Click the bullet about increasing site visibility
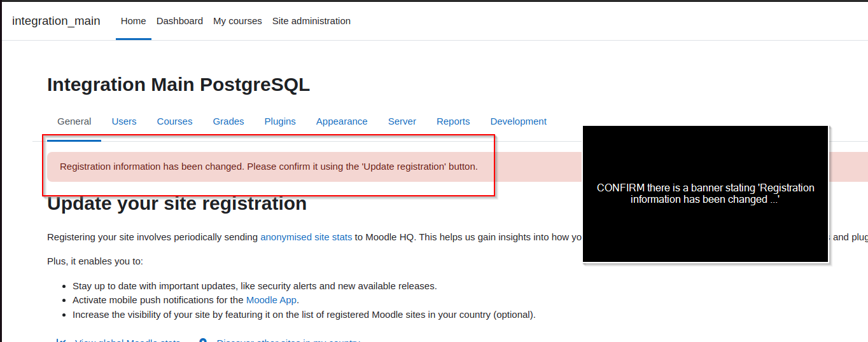 (304, 315)
